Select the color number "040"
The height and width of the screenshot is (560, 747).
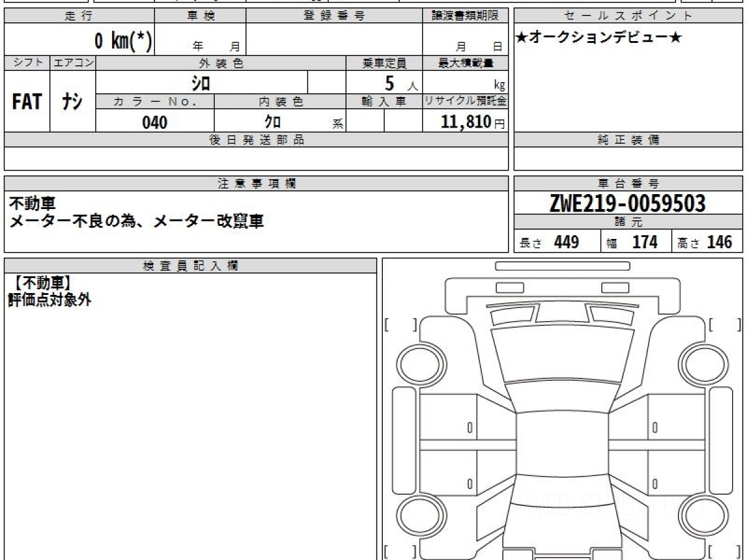[155, 122]
